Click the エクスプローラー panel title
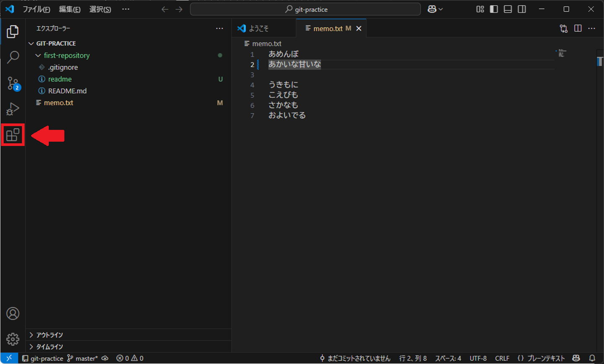Screen dimensions: 604x364 point(53,29)
